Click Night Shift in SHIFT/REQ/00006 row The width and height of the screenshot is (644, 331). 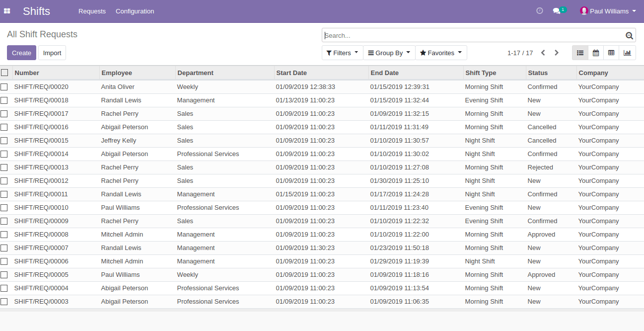(x=480, y=261)
